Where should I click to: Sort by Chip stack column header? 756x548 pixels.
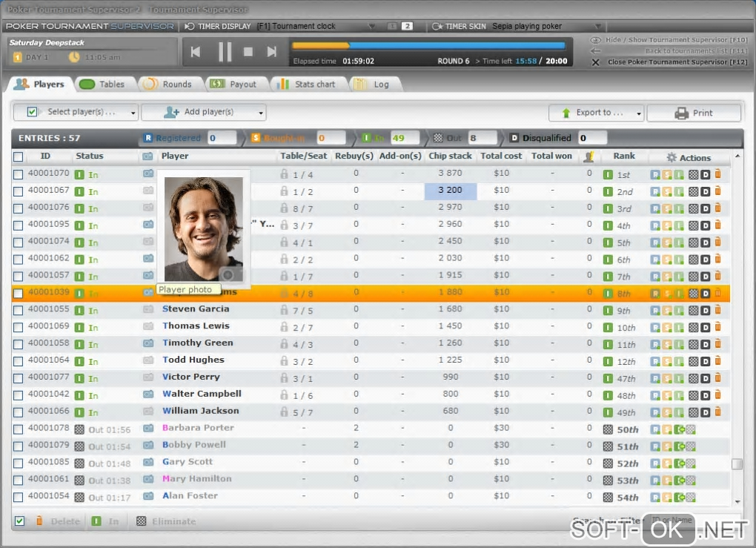[x=450, y=156]
